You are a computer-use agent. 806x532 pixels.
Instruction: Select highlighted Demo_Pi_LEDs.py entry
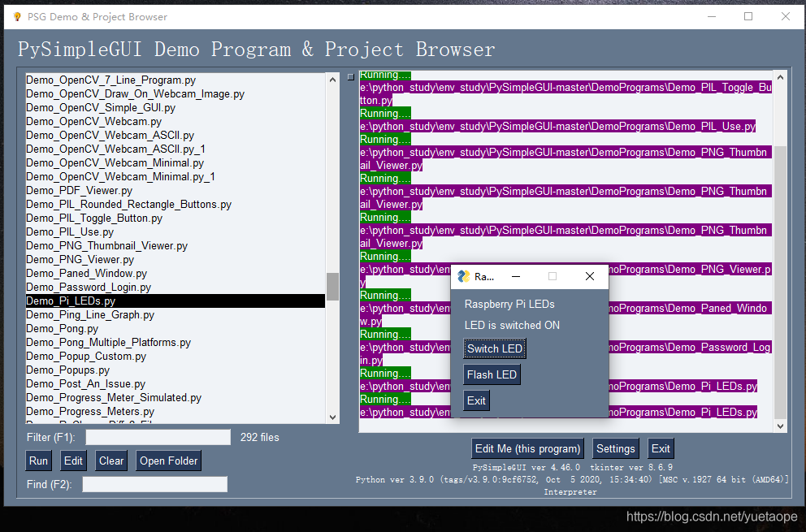coord(175,301)
